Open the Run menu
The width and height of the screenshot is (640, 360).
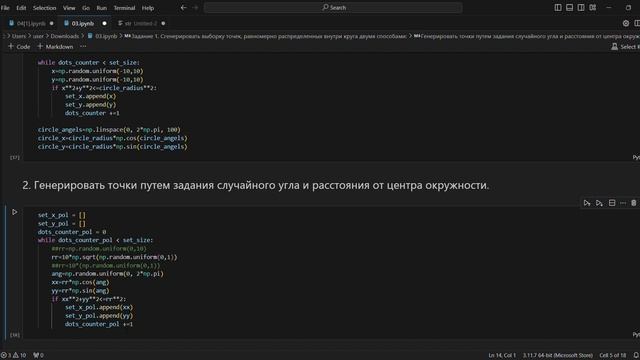(x=102, y=8)
